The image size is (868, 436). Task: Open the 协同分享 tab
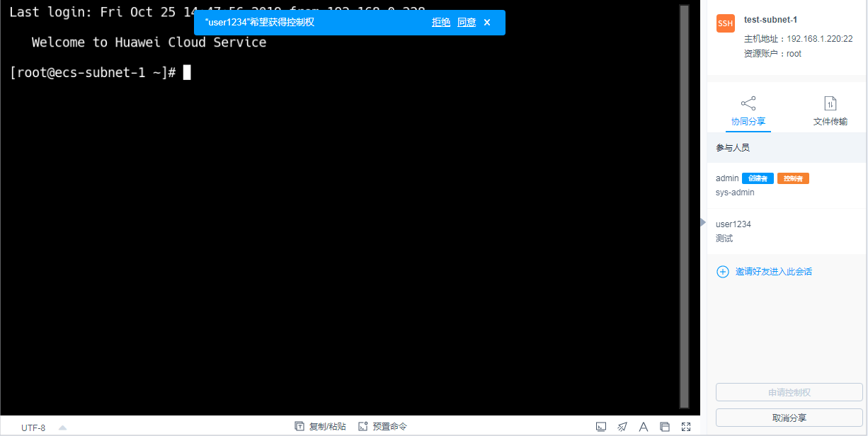point(748,122)
